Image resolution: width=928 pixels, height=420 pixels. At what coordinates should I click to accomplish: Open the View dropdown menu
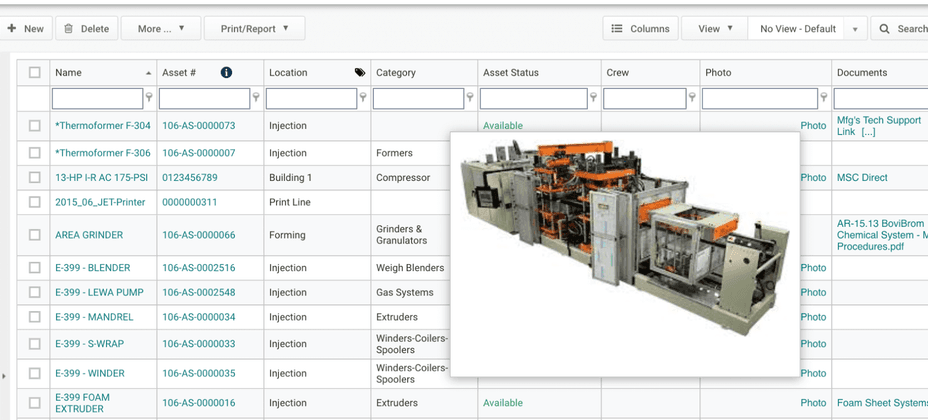click(714, 29)
